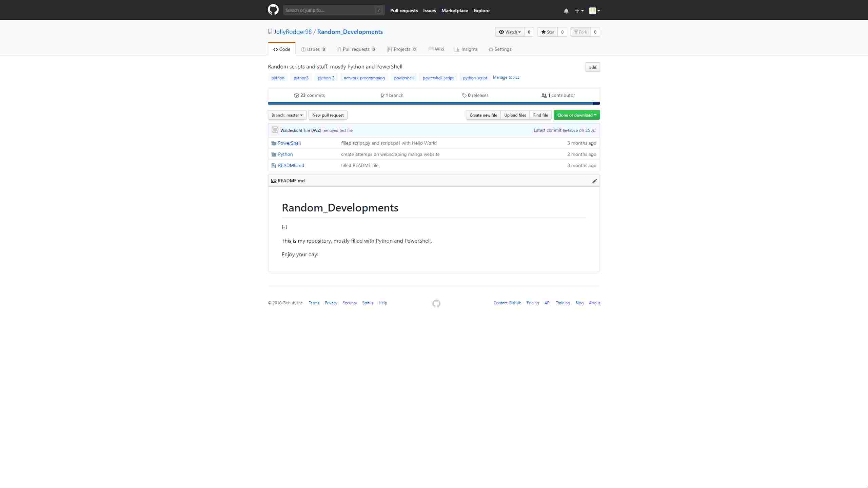Click New pull request
The image size is (868, 488).
point(328,115)
